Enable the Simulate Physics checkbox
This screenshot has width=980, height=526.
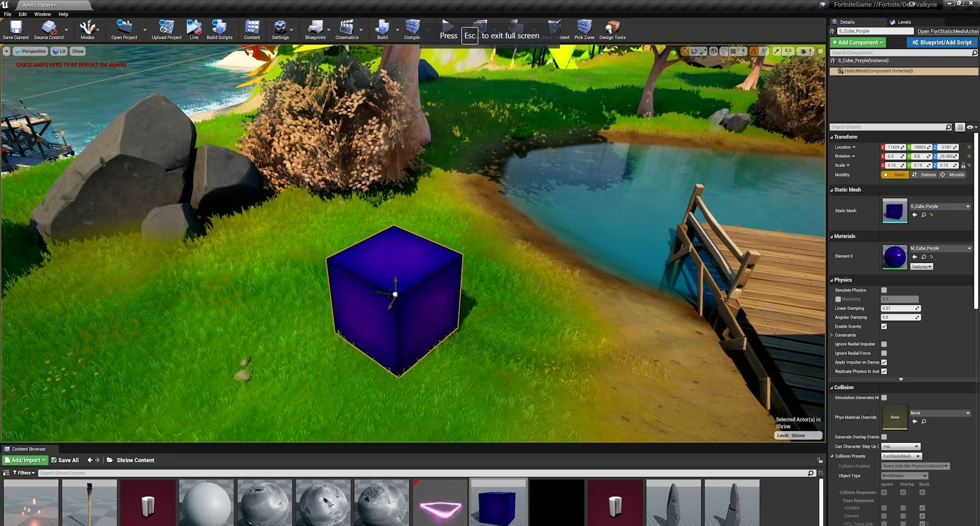[x=884, y=290]
